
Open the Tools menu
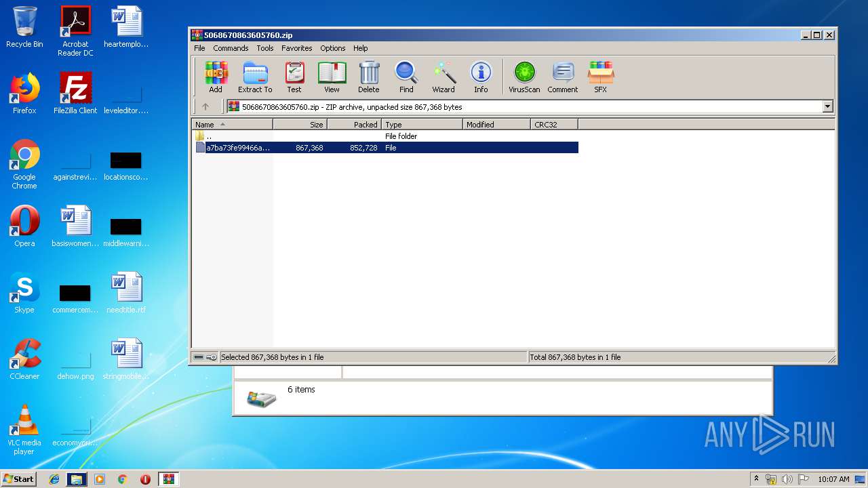(265, 48)
